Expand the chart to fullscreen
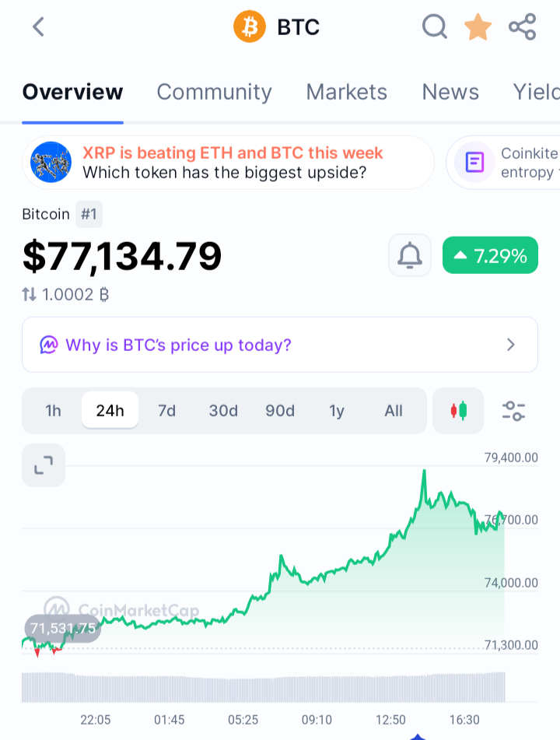This screenshot has width=560, height=740. click(44, 465)
